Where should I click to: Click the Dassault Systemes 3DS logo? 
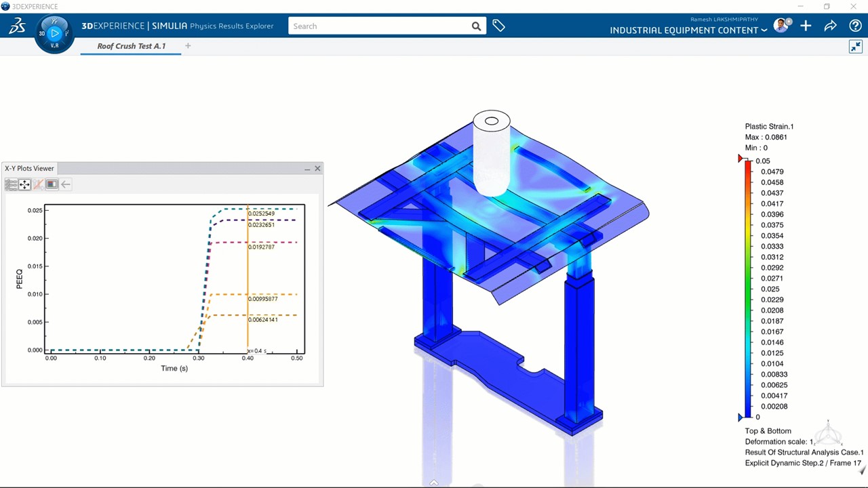click(18, 26)
